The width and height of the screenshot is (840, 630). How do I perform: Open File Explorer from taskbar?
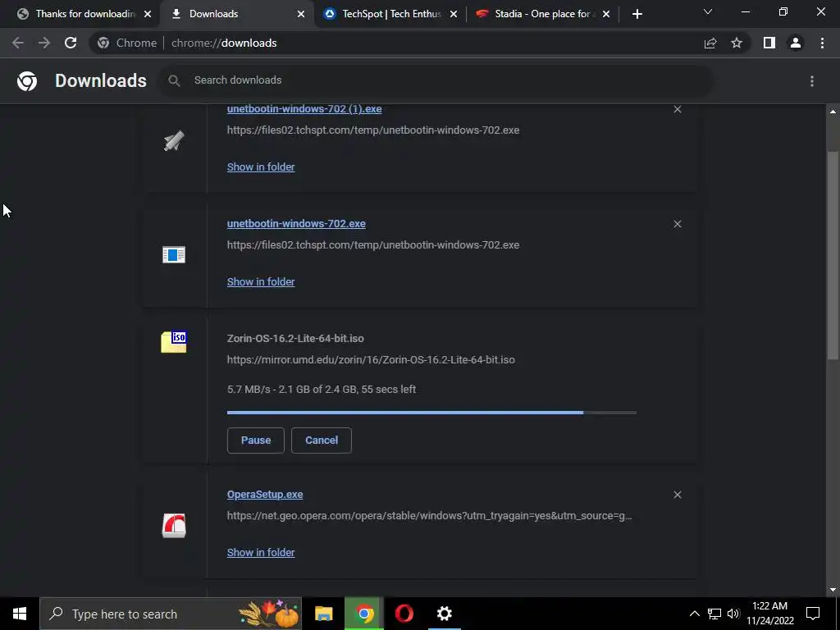point(323,614)
